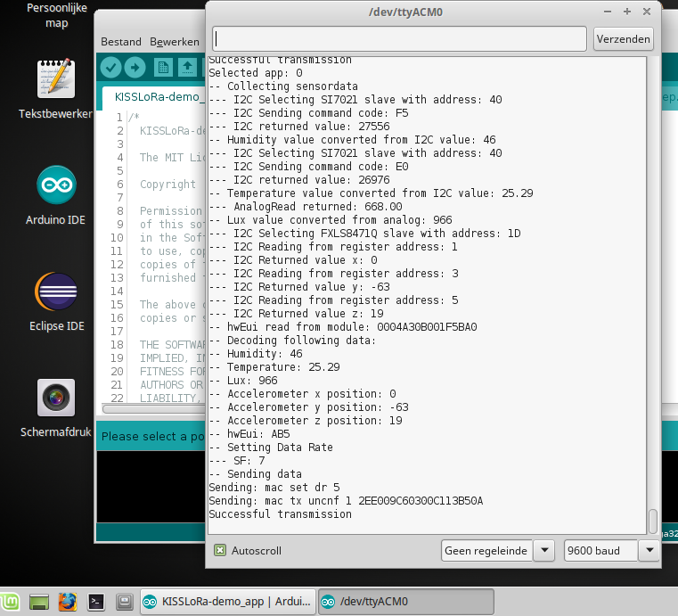
Task: Click the 'AnalogRead returned: 668.00' line
Action: [306, 206]
